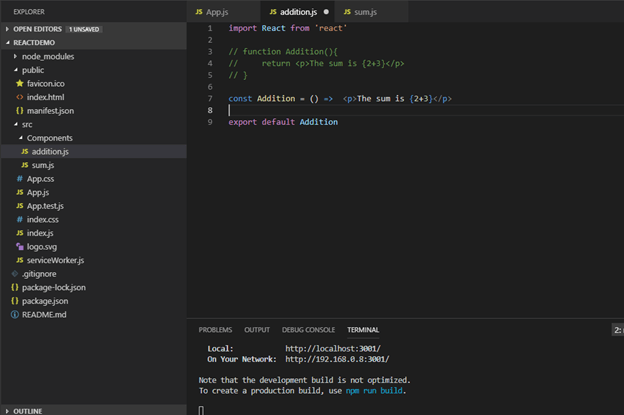Open the Debug Console tab
Image resolution: width=624 pixels, height=415 pixels.
(308, 329)
